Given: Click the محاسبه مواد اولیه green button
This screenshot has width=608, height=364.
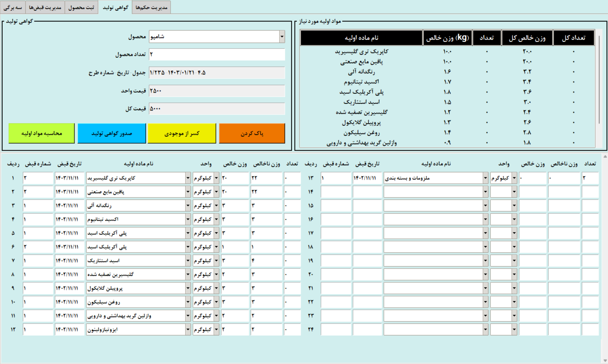Looking at the screenshot, I should 42,133.
